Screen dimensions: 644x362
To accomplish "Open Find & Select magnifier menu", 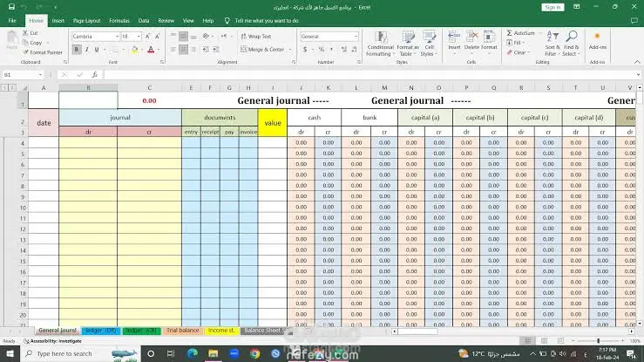I will pyautogui.click(x=571, y=43).
